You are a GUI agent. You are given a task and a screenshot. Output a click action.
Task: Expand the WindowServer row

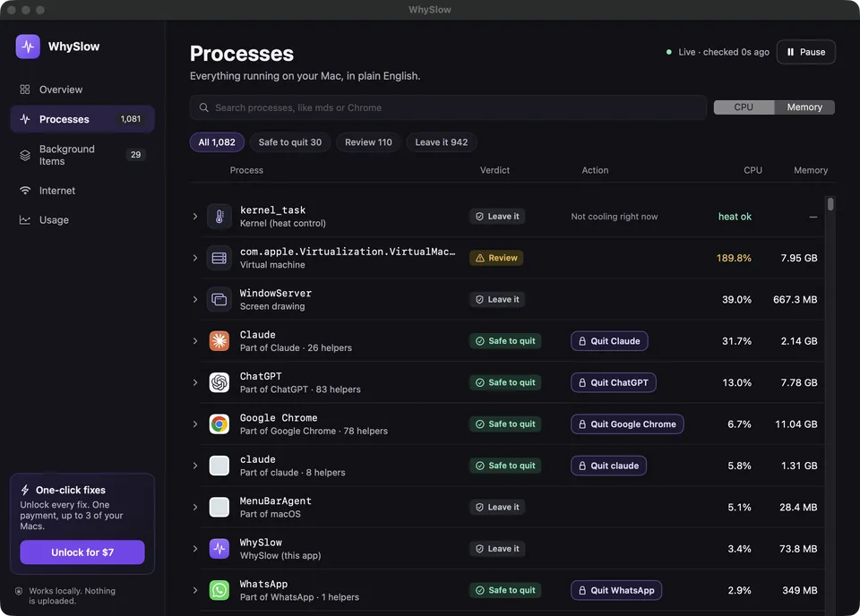coord(195,300)
